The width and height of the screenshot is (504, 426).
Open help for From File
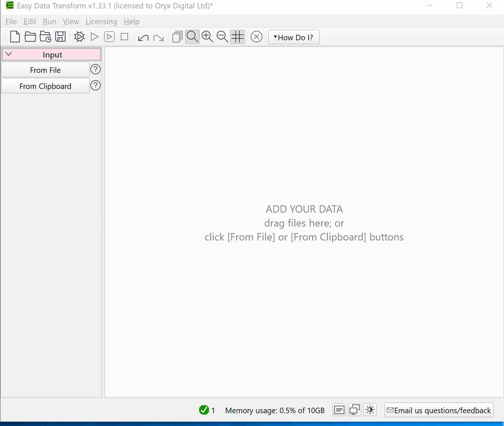(96, 69)
